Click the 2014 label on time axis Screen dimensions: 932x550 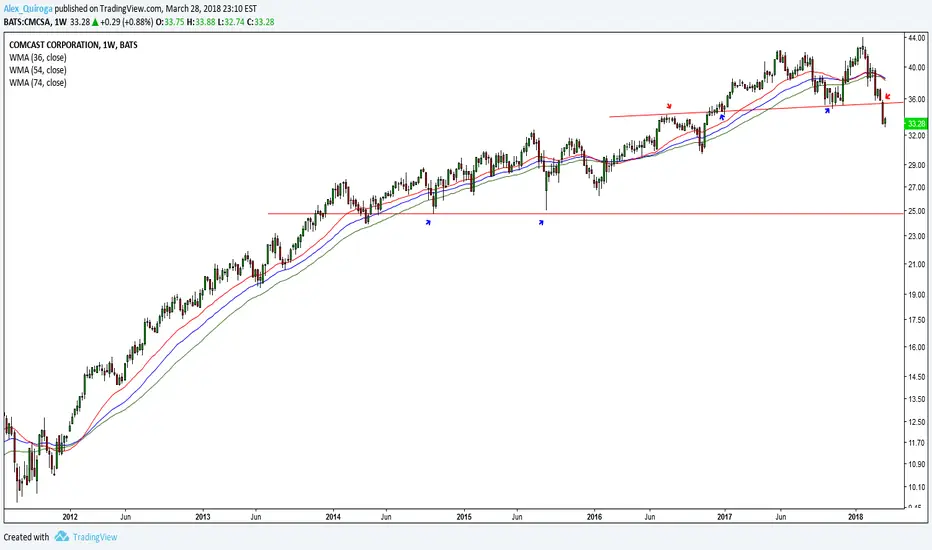pyautogui.click(x=333, y=517)
